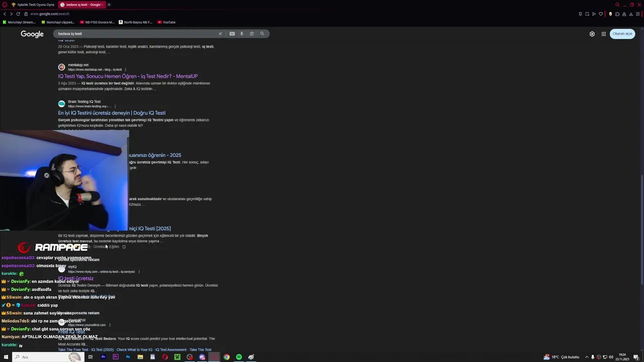
Task: Open the Monchayi clipped bookmark
Action: click(58, 22)
